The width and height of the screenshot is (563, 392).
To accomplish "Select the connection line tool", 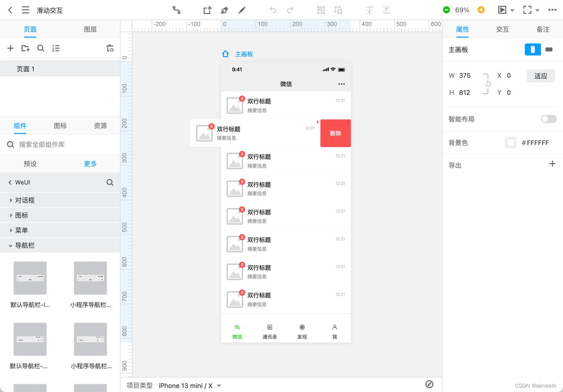I will (x=176, y=10).
